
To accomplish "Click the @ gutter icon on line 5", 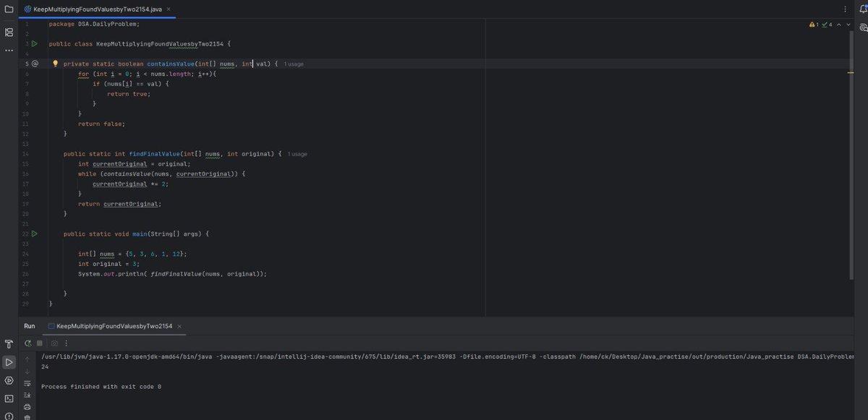I will tap(34, 64).
